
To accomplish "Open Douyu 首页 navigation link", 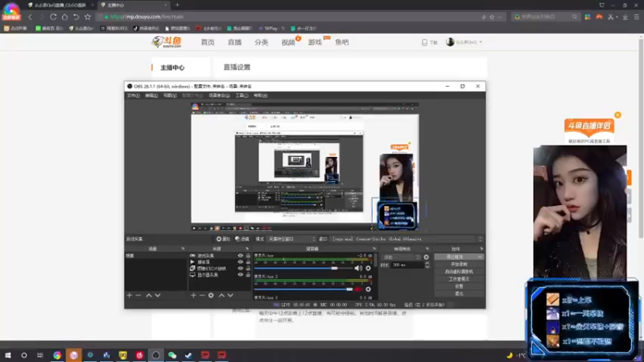I will [208, 43].
